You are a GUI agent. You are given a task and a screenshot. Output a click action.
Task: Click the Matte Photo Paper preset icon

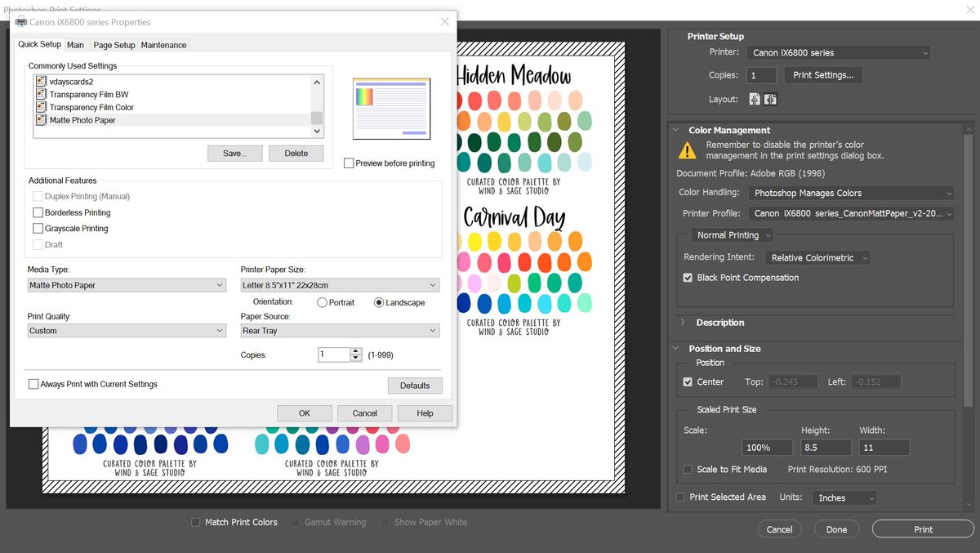(x=41, y=120)
